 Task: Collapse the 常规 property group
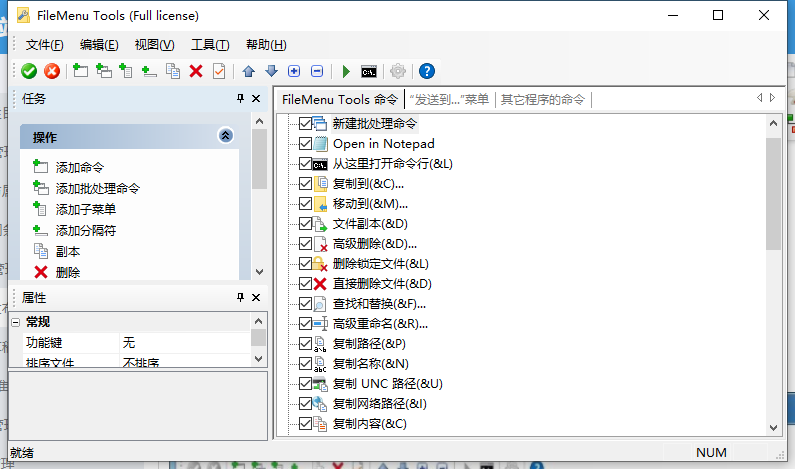coord(16,322)
